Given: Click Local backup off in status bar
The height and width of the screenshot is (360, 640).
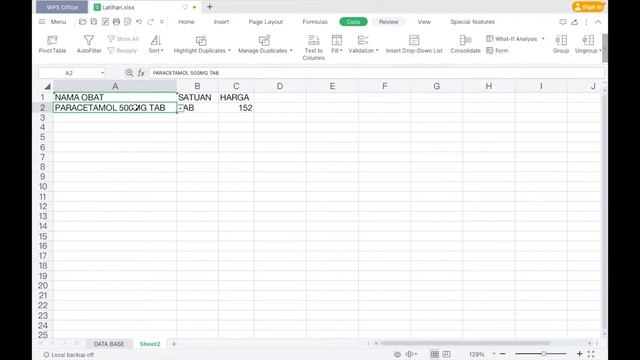Looking at the screenshot, I should [69, 355].
